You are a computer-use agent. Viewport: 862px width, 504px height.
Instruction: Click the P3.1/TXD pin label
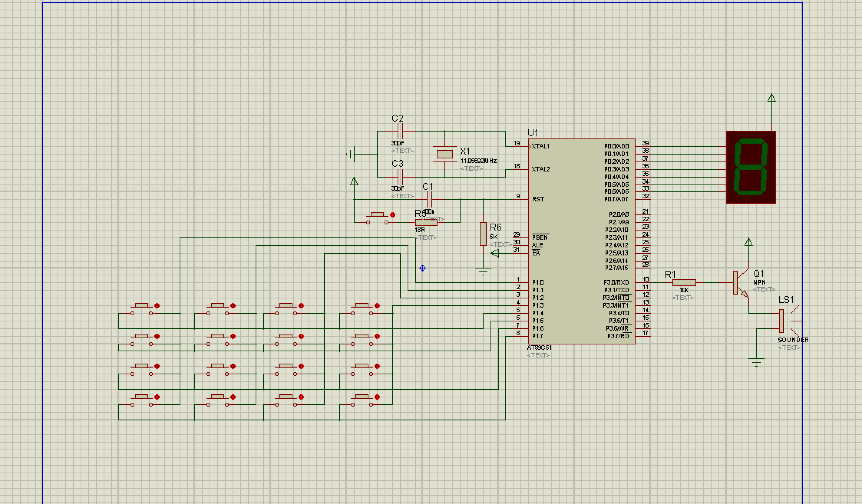point(617,290)
